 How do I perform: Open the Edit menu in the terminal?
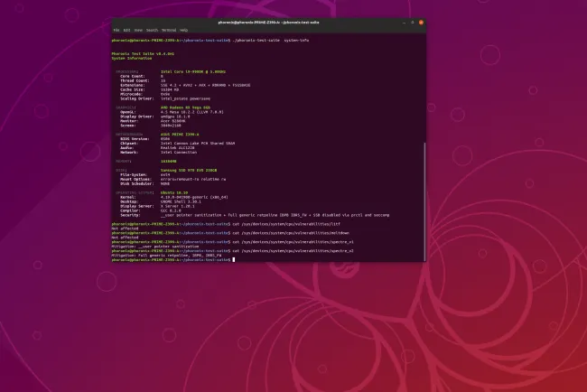(x=127, y=30)
